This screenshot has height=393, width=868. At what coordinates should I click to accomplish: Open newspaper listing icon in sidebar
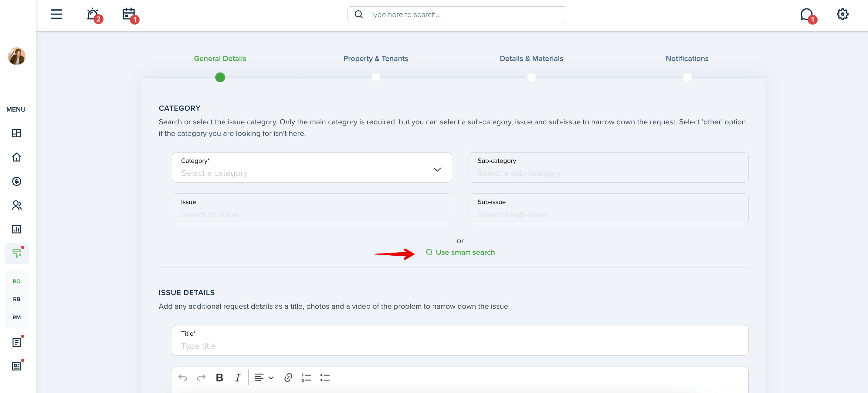pos(16,366)
